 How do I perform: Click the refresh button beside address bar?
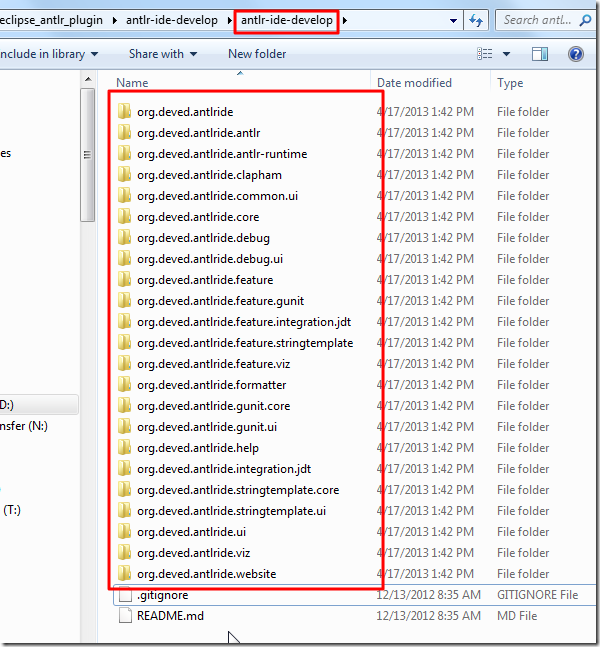(x=476, y=20)
